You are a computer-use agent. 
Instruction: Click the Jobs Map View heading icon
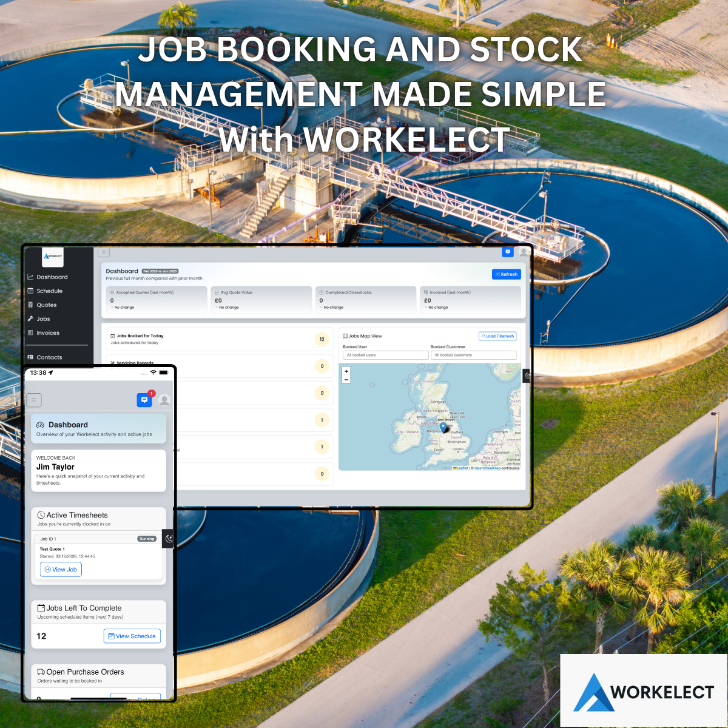(346, 336)
